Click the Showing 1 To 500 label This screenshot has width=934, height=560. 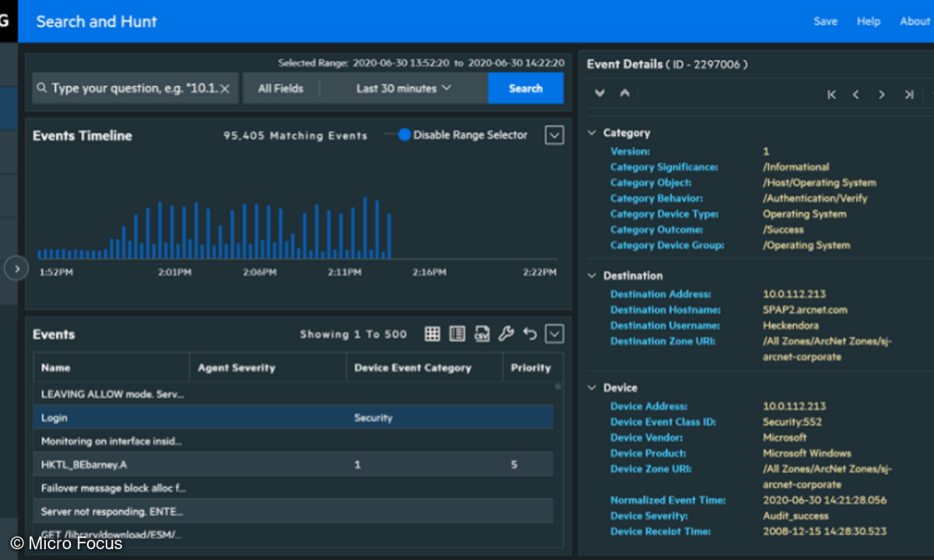353,334
